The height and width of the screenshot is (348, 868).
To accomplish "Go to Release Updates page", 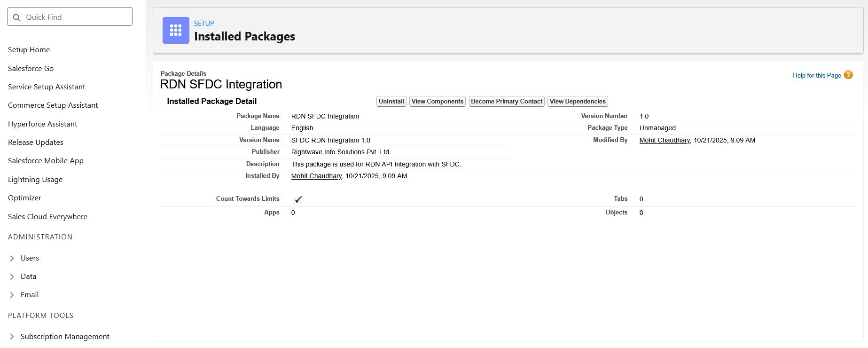I will coord(36,142).
